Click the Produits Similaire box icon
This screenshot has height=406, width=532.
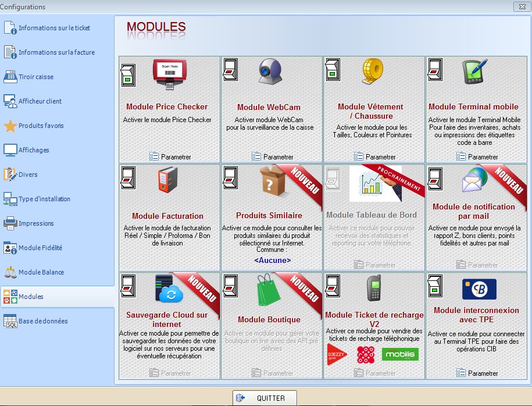[273, 180]
